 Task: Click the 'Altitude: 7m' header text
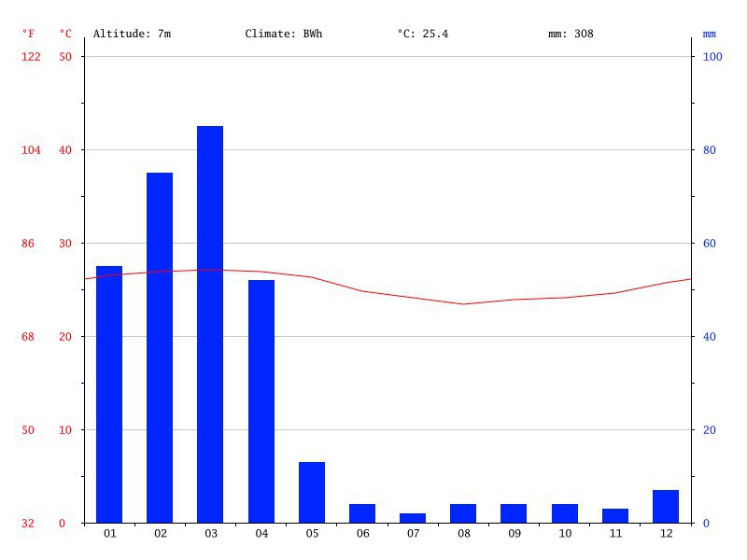pos(132,34)
